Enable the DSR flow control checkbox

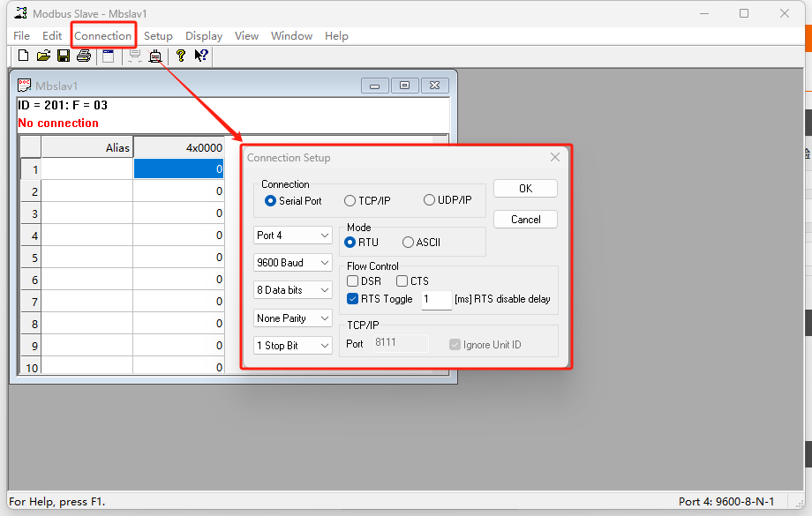353,281
